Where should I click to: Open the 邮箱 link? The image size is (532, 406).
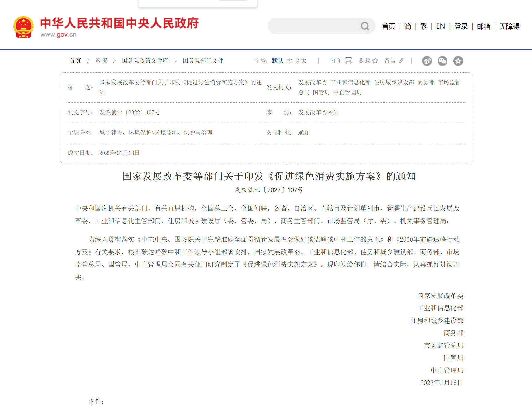click(x=483, y=26)
